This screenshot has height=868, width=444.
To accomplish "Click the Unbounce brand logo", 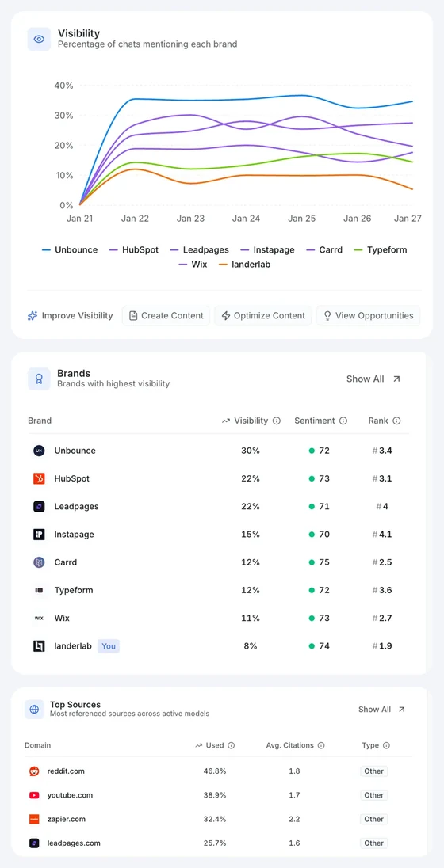I will 39,451.
